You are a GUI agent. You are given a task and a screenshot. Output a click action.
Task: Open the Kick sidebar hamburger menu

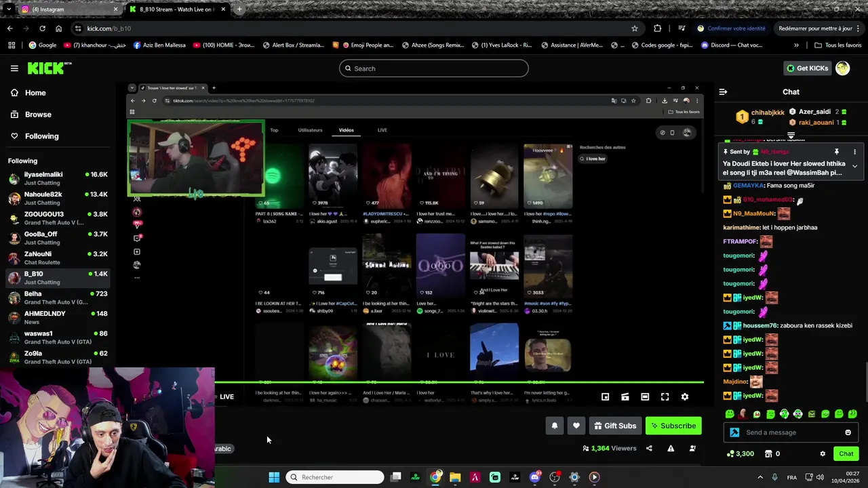(x=14, y=68)
